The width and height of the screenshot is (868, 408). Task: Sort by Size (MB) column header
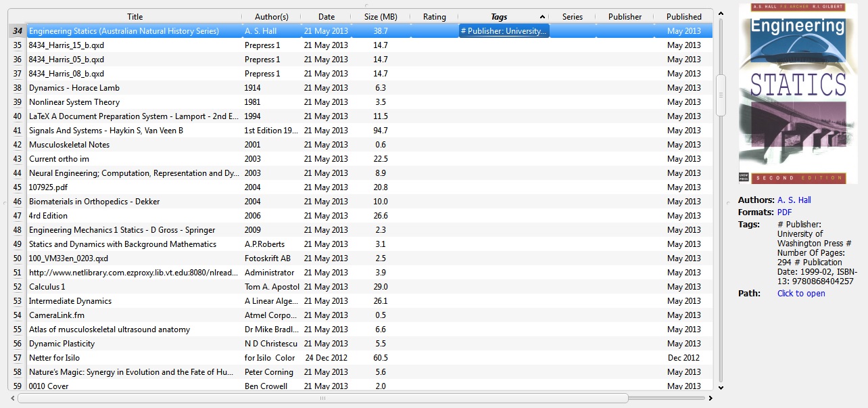[380, 17]
